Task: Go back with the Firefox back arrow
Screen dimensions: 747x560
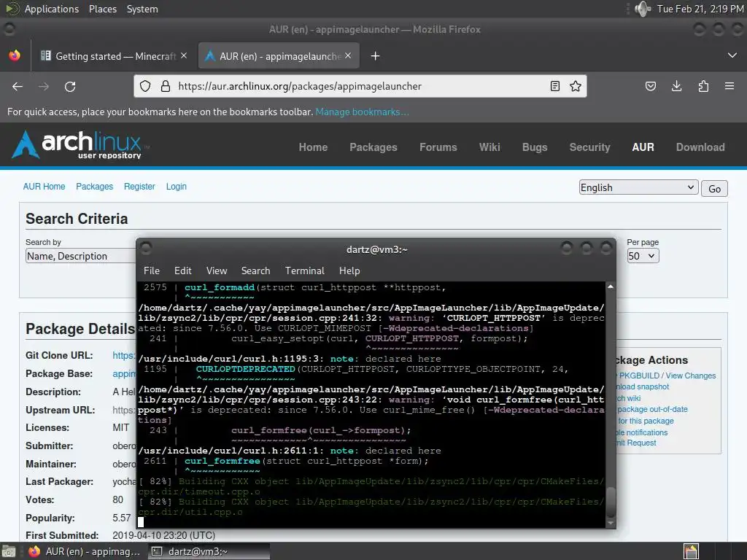Action: pos(18,86)
